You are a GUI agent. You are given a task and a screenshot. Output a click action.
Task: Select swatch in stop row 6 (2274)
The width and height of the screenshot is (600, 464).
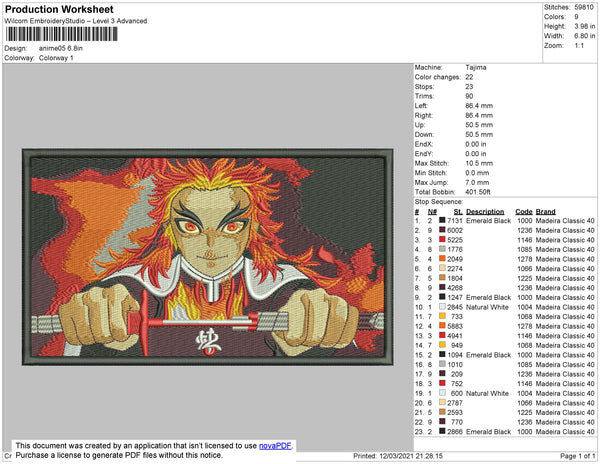coord(442,269)
